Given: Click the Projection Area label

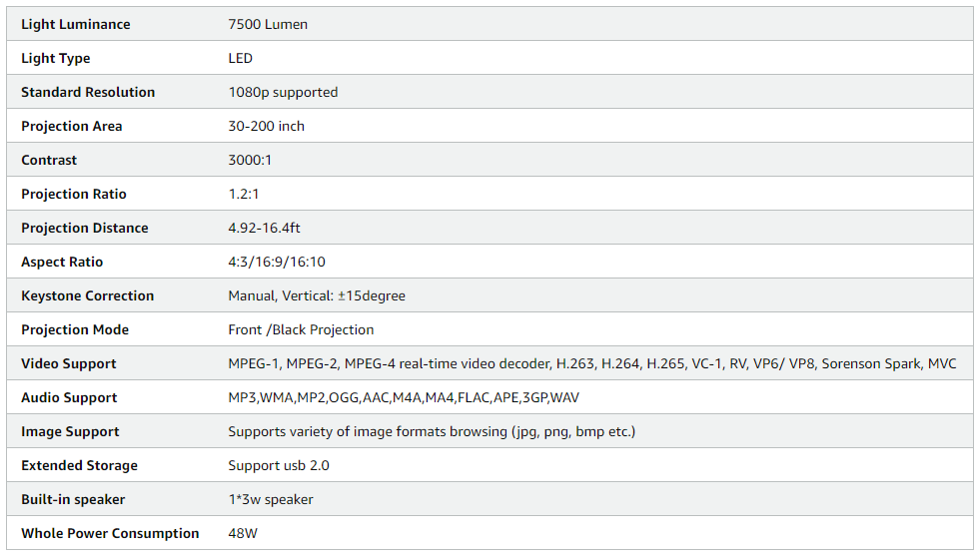Looking at the screenshot, I should [x=72, y=126].
